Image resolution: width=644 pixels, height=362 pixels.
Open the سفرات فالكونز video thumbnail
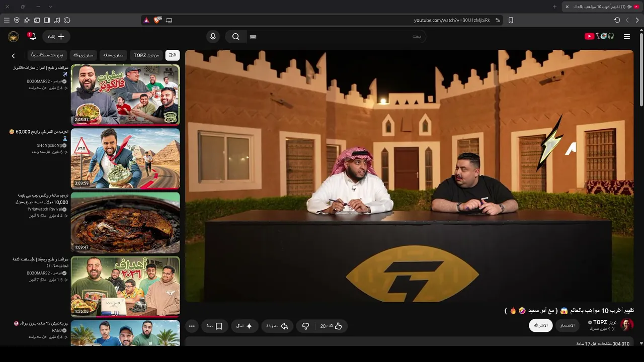[x=125, y=95]
